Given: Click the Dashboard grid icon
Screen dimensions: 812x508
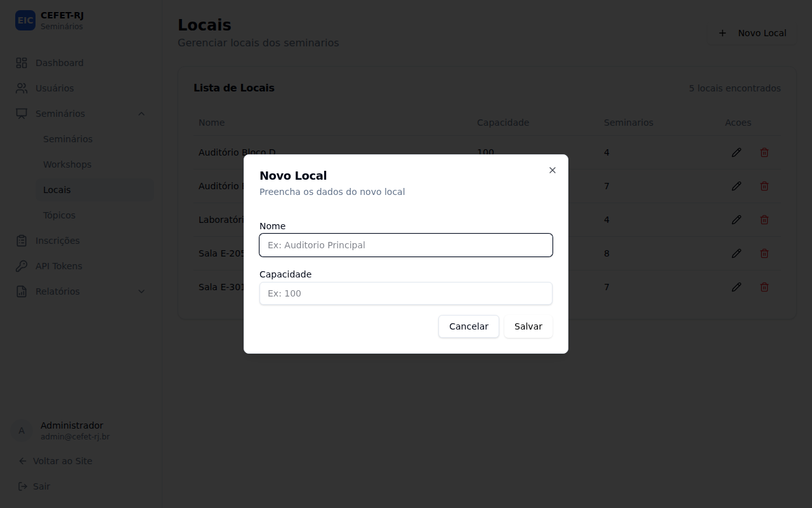Looking at the screenshot, I should coord(22,63).
